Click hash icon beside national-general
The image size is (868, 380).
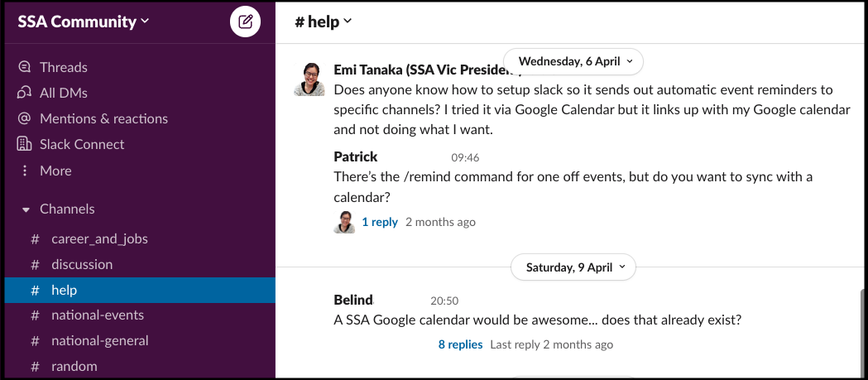click(x=35, y=340)
